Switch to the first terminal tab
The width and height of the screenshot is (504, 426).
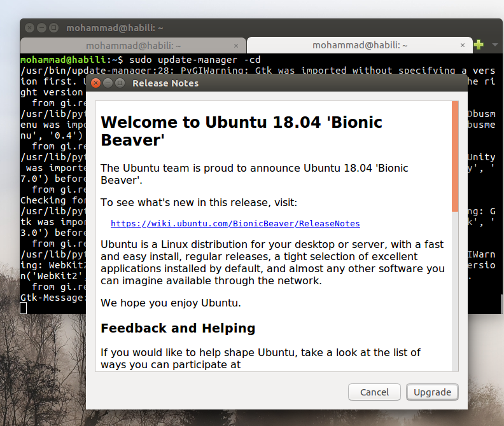click(133, 46)
